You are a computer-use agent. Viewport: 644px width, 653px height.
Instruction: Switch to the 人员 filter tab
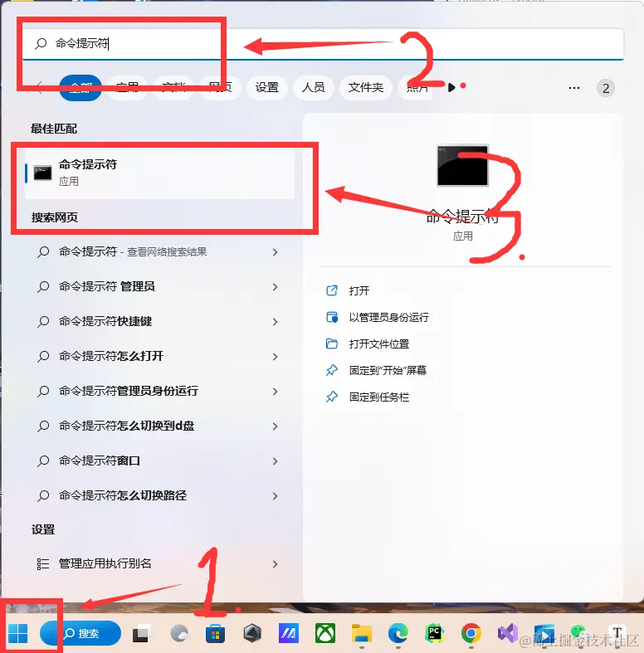pos(313,87)
